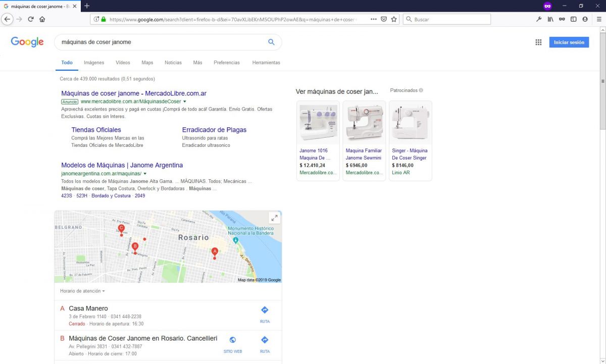Expand the MercadoLibre ad options arrow

pyautogui.click(x=185, y=101)
